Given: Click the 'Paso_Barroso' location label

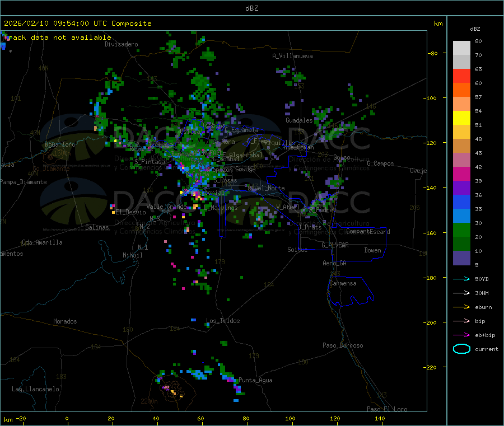Looking at the screenshot, I should 343,346.
